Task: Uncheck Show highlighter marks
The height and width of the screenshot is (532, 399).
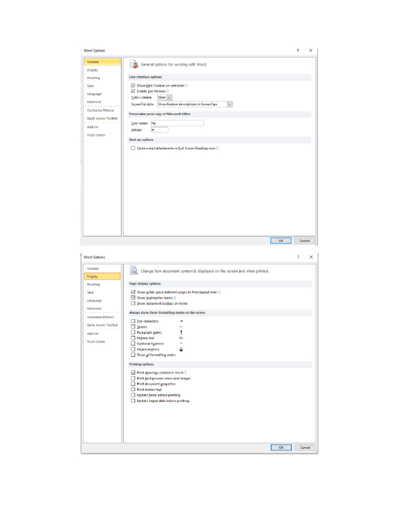Action: coord(133,298)
